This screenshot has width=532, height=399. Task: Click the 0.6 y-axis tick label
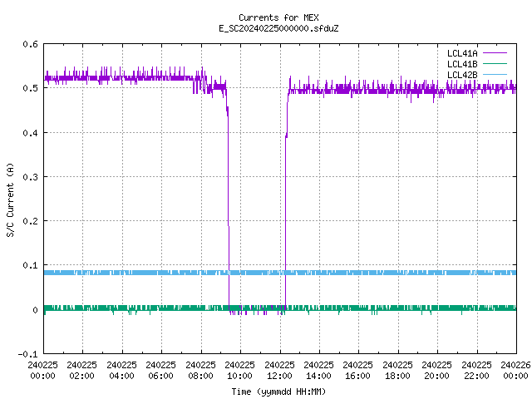coord(30,44)
